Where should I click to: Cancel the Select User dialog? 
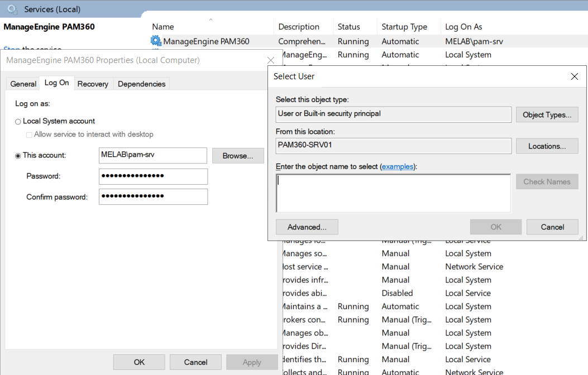pos(552,227)
